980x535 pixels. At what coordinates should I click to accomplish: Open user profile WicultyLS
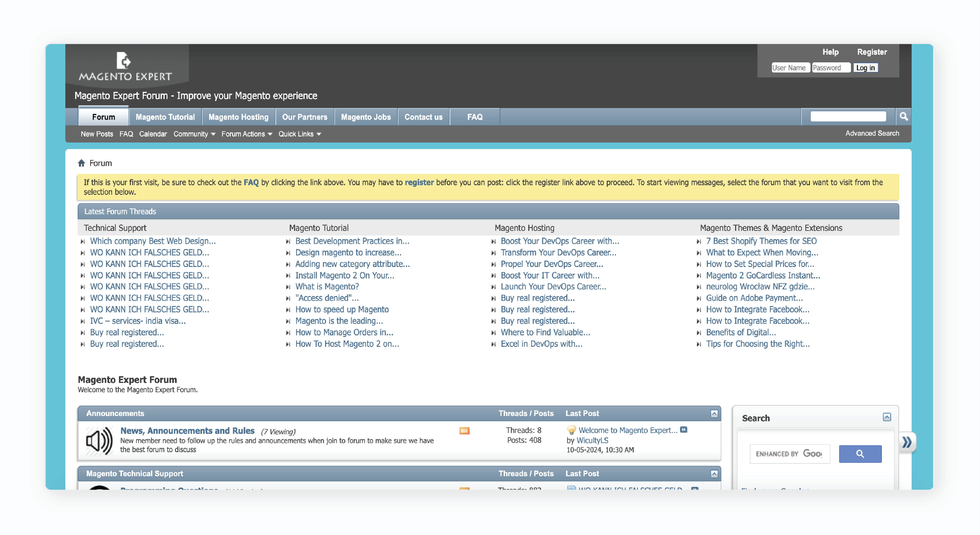pos(592,440)
